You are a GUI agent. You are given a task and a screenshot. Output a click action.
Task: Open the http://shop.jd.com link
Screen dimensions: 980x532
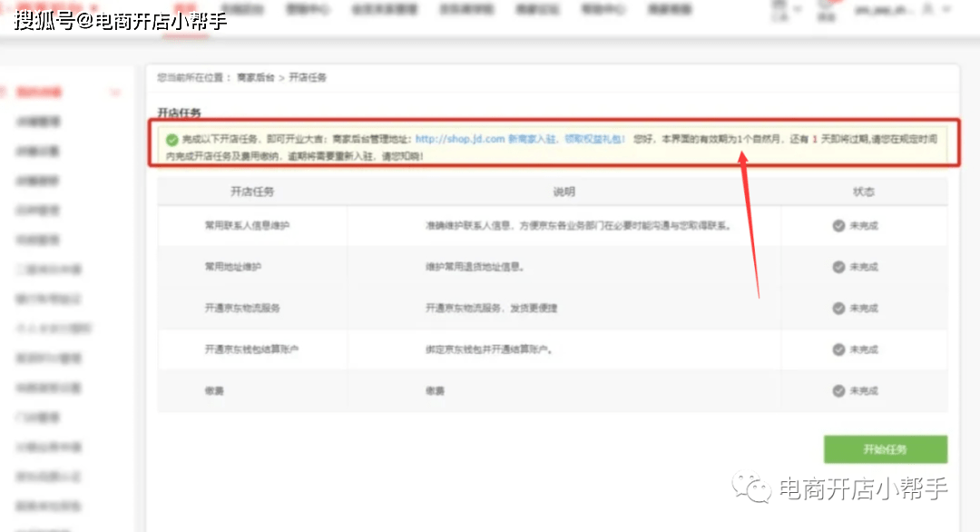(459, 139)
